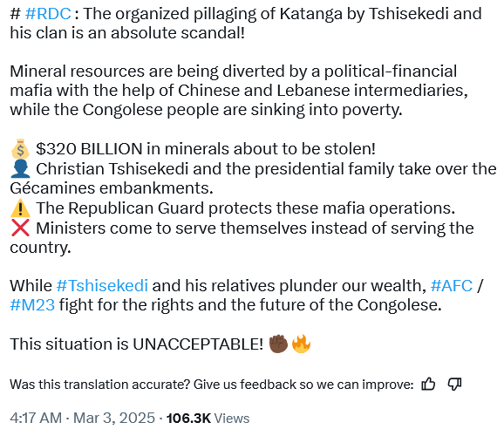This screenshot has width=504, height=436.
Task: Click the 4:17 AM timestamp
Action: coord(36,418)
